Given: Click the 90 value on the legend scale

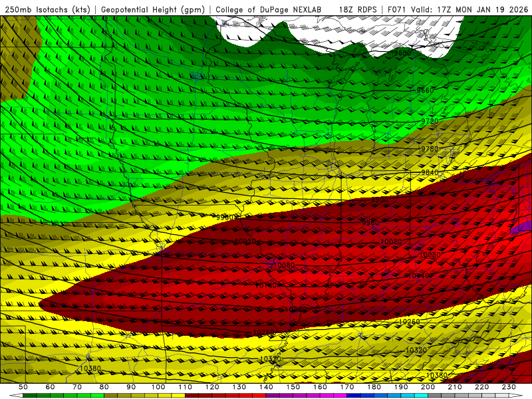Looking at the screenshot, I should coord(131,387).
